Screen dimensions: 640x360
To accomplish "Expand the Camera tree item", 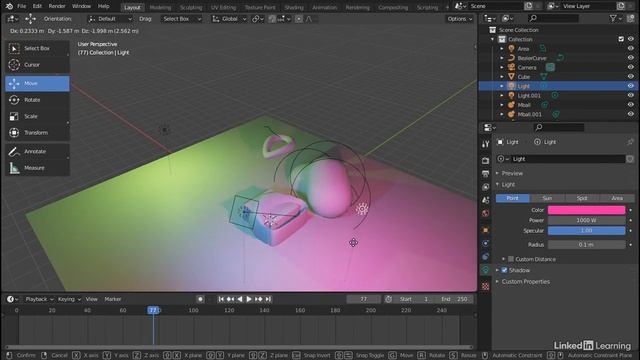I will (x=502, y=67).
